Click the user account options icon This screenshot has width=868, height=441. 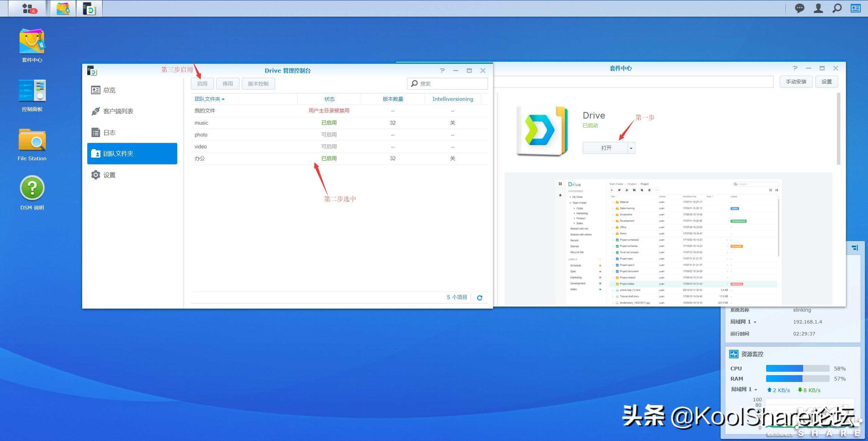click(818, 8)
